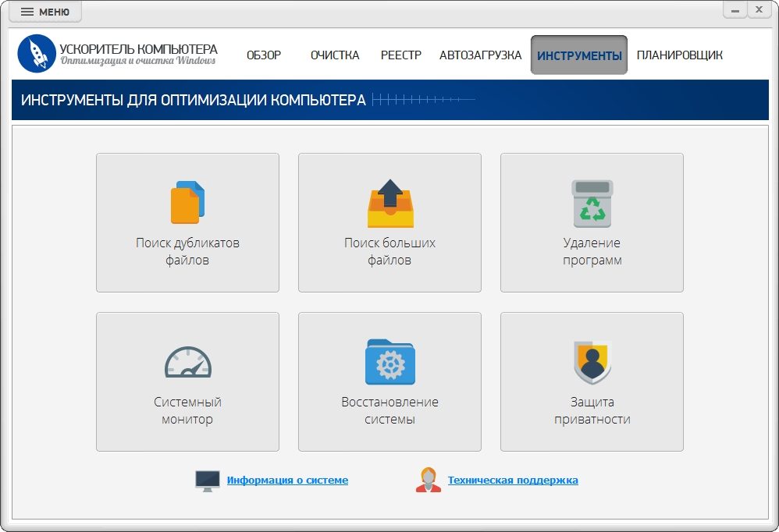779x532 pixels.
Task: Open the Меню dropdown button
Action: coord(45,12)
